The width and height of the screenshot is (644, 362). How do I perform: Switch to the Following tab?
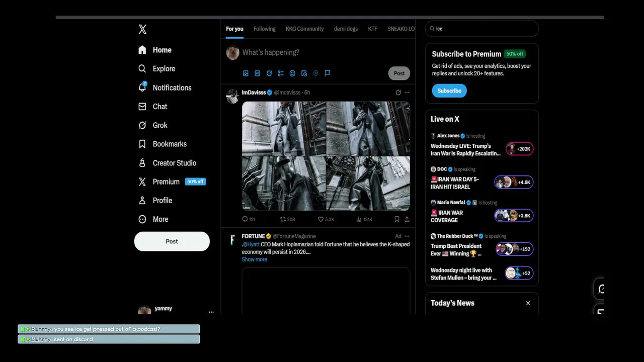click(x=265, y=29)
